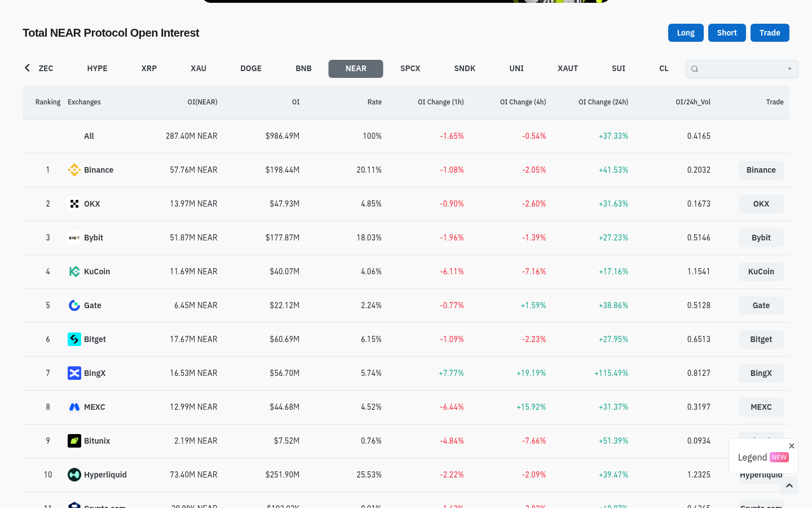This screenshot has height=508, width=812.
Task: Click the blue Trade button
Action: (770, 33)
